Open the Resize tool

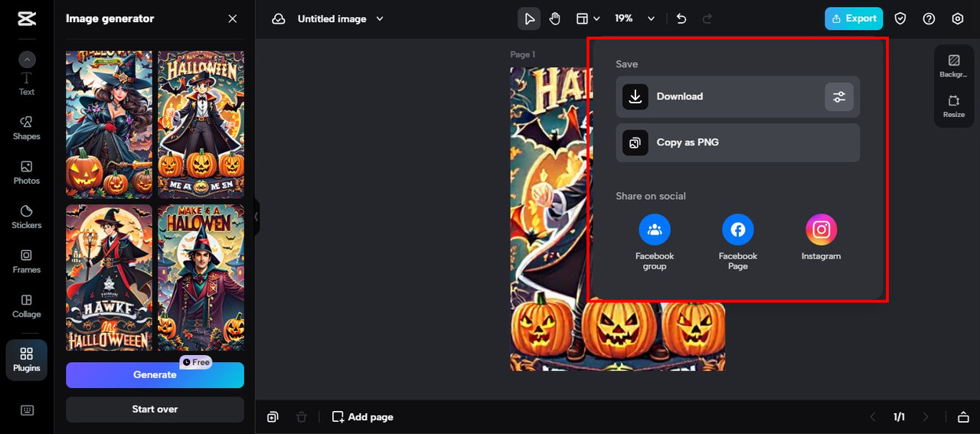click(x=954, y=106)
